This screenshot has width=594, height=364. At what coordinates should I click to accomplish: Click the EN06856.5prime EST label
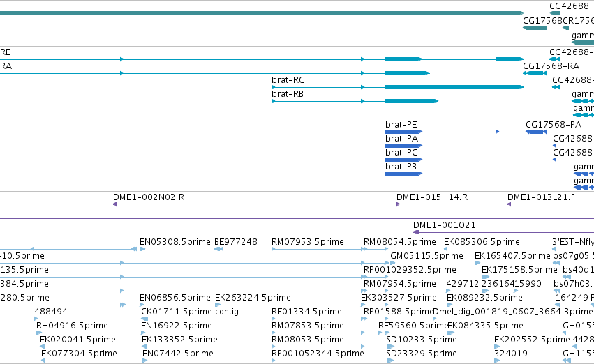(x=175, y=298)
